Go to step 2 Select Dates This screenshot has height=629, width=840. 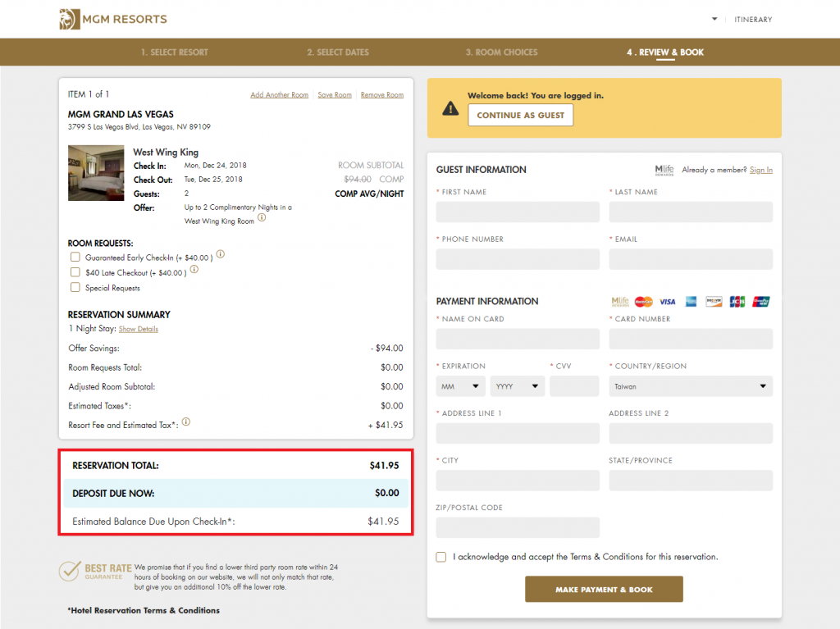tap(338, 52)
